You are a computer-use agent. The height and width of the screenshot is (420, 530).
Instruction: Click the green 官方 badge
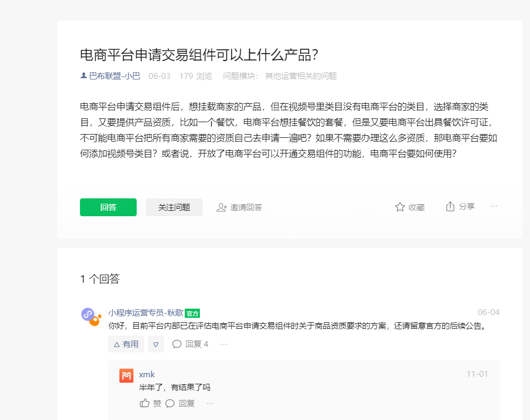coord(192,314)
